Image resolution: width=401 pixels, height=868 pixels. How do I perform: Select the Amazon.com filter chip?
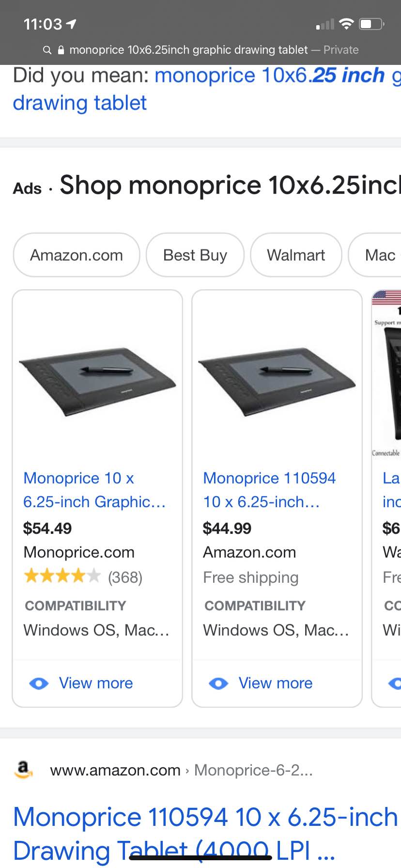[x=77, y=255]
